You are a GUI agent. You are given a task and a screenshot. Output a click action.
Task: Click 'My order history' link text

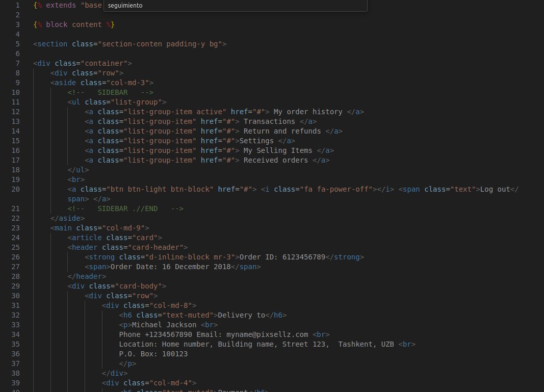tap(308, 112)
